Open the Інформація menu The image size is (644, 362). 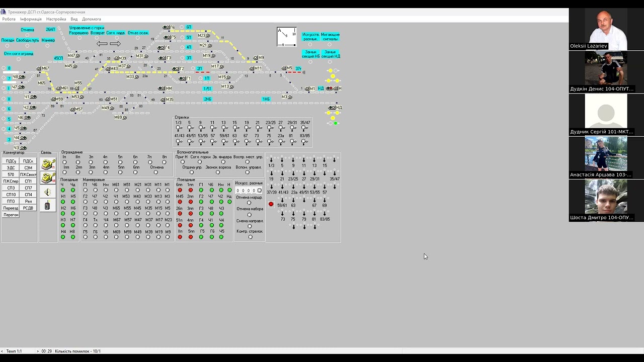coord(31,19)
